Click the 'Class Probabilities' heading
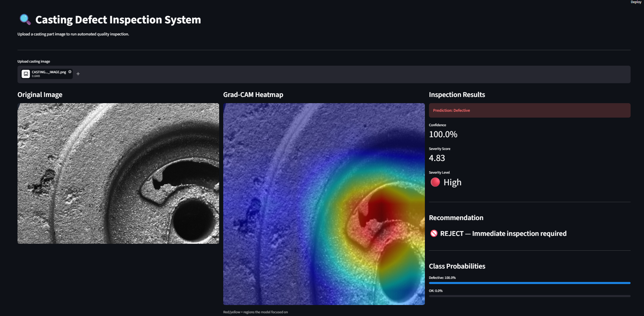The image size is (644, 316). (457, 266)
